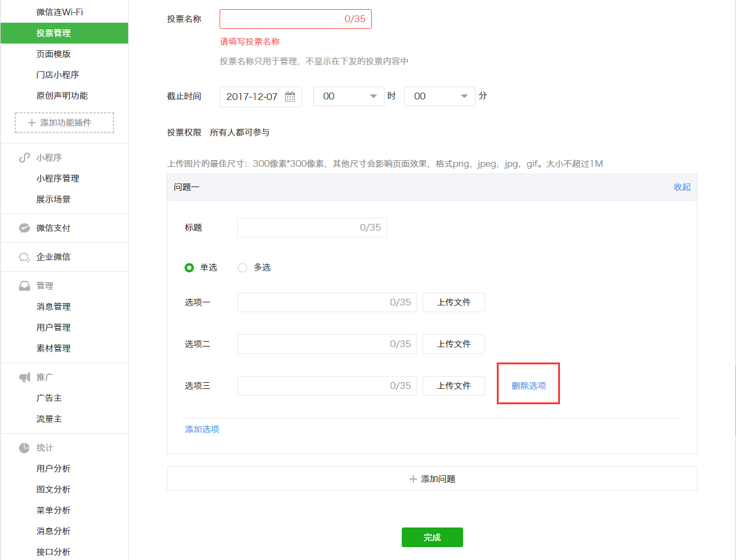The height and width of the screenshot is (560, 736).
Task: Click the 添加选项 link
Action: pos(202,429)
